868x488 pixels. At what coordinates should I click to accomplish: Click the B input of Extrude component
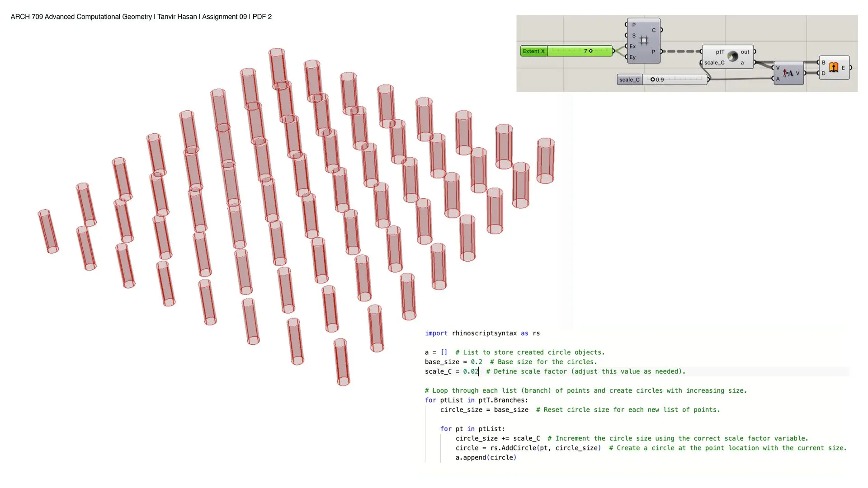pyautogui.click(x=824, y=62)
